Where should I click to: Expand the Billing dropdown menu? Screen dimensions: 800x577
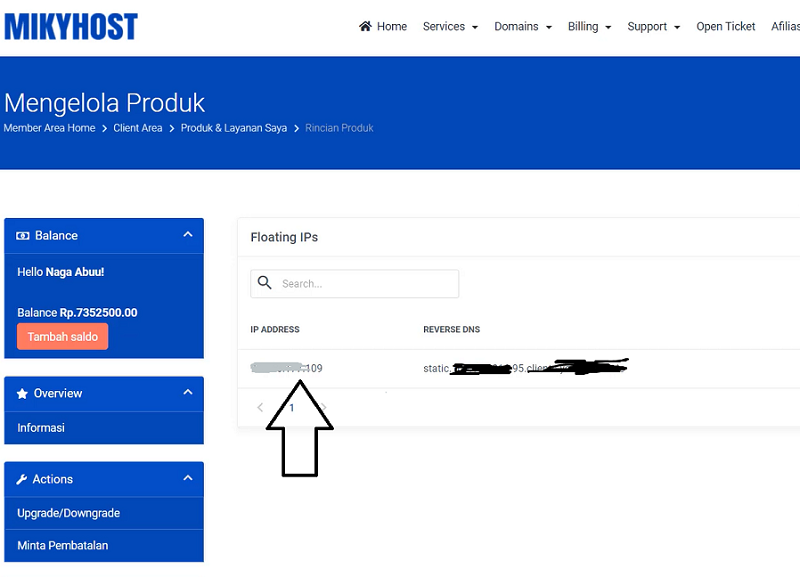tap(589, 27)
